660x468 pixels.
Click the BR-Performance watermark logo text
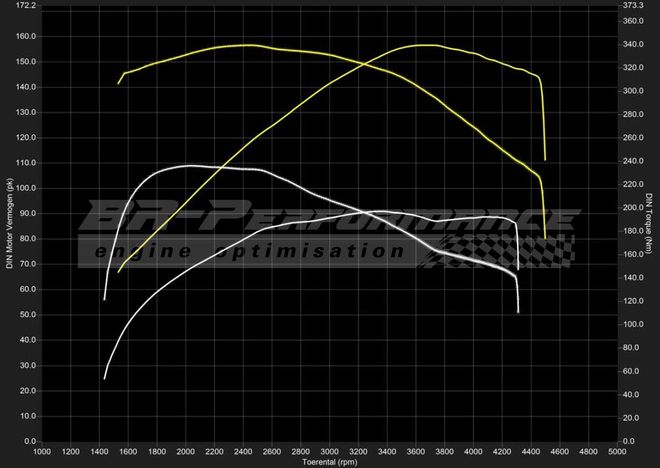(330, 217)
